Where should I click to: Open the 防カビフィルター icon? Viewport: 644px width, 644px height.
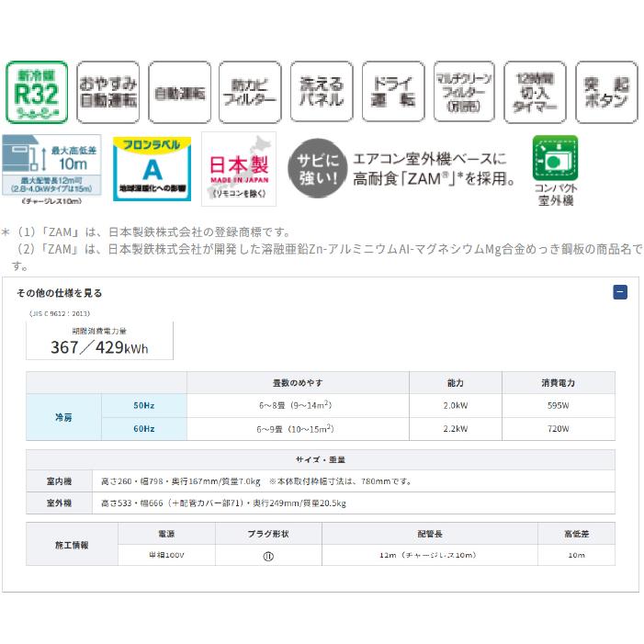click(250, 92)
